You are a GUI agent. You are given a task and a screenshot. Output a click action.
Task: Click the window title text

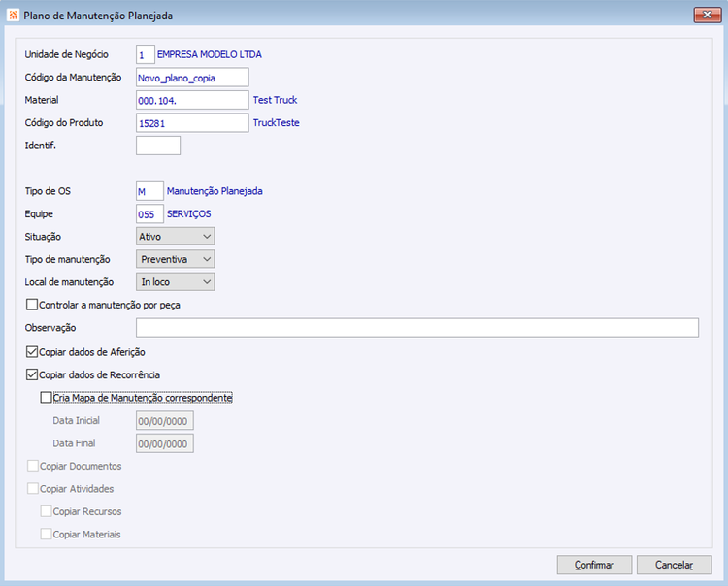click(98, 16)
